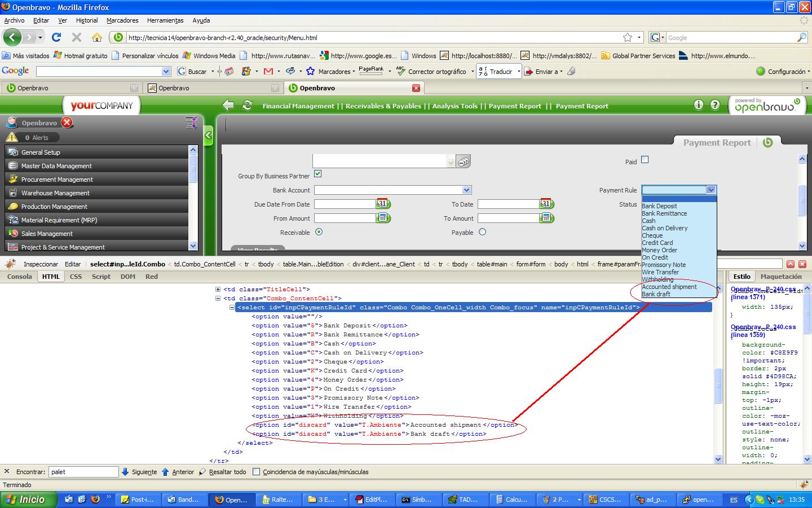Open Financial Management in sidebar... General Setup menu item
This screenshot has height=508, width=812.
(41, 152)
